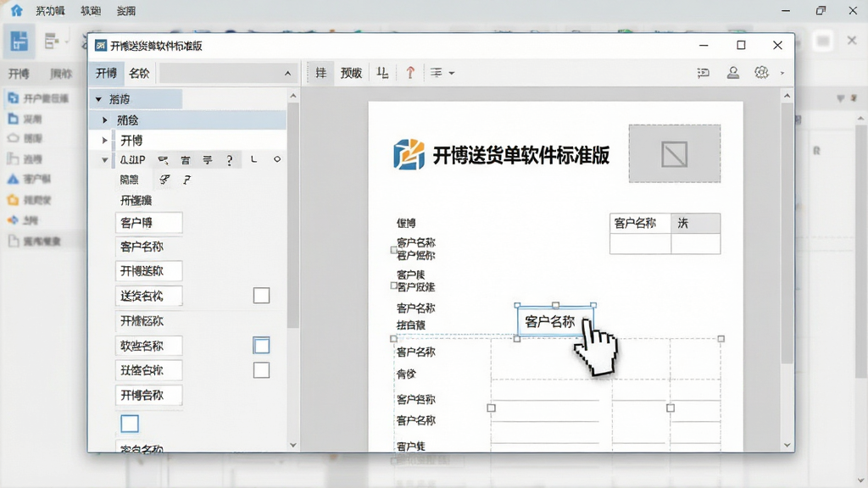The image size is (868, 488).
Task: Click the horizontal lines spacing icon in the dialog toolbar
Action: click(x=437, y=73)
